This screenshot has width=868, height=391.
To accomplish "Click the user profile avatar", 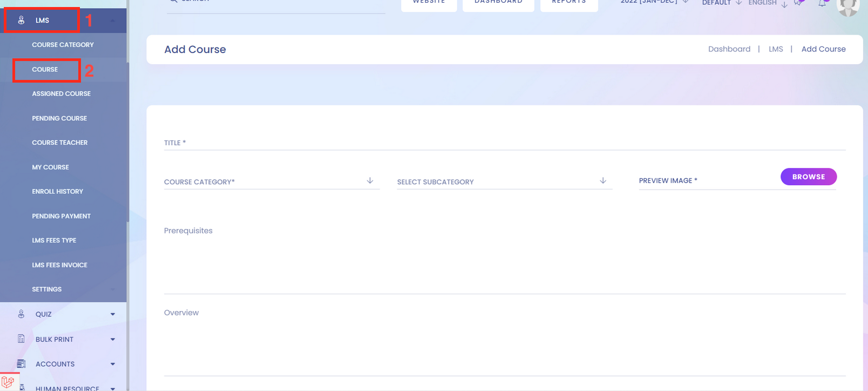I will pyautogui.click(x=847, y=6).
